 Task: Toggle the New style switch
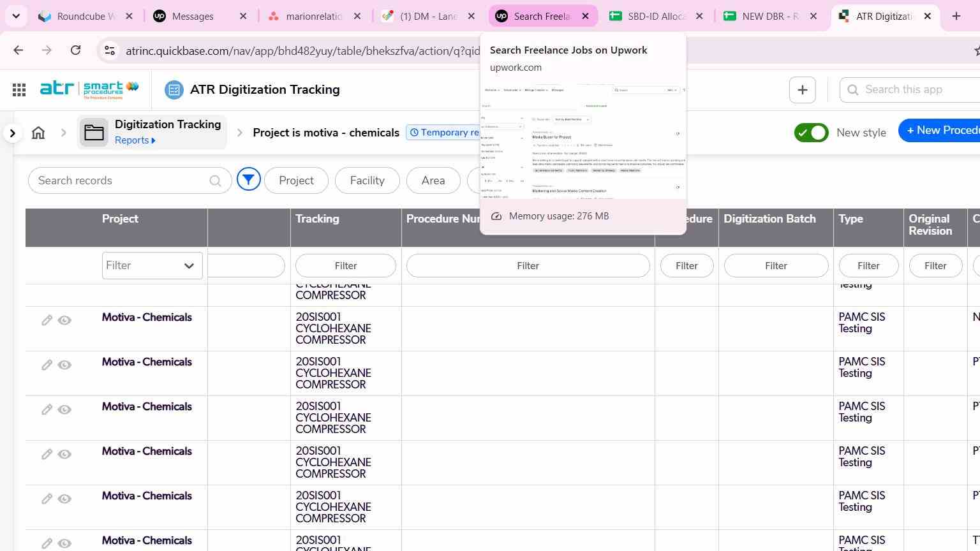click(811, 133)
